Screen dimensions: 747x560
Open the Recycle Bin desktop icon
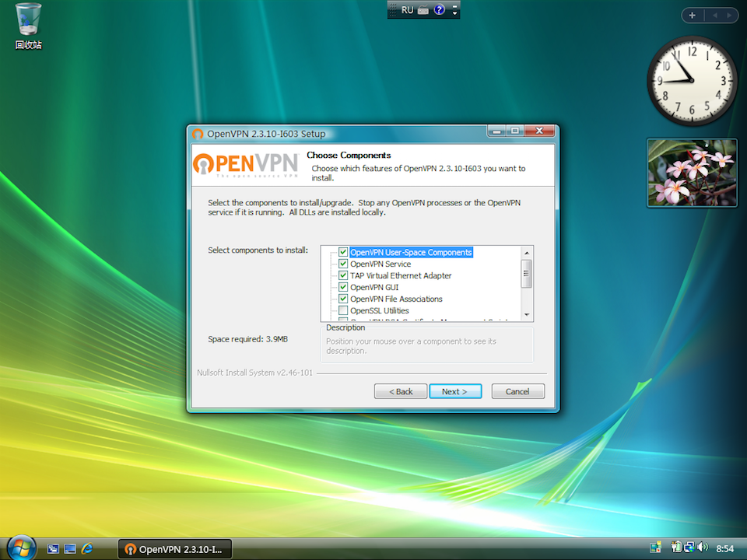(x=28, y=26)
